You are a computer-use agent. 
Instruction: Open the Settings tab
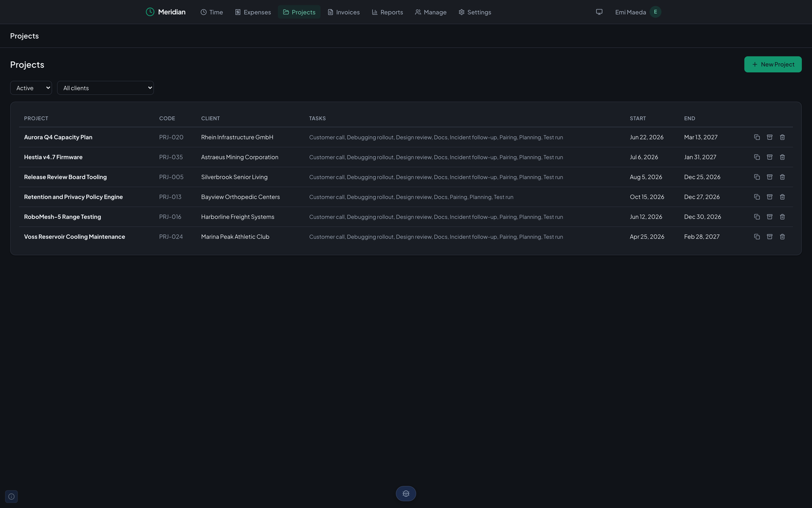[x=475, y=12]
